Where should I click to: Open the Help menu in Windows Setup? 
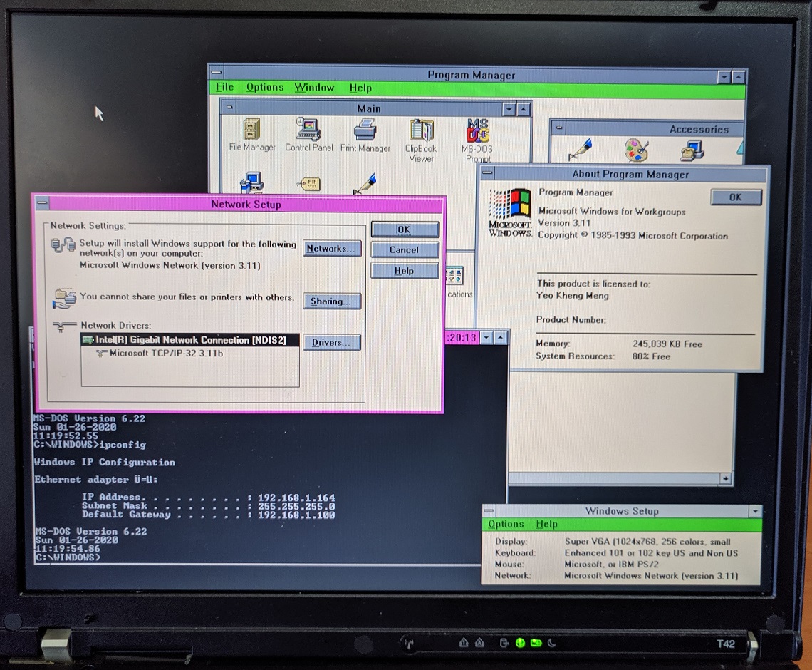(x=546, y=525)
